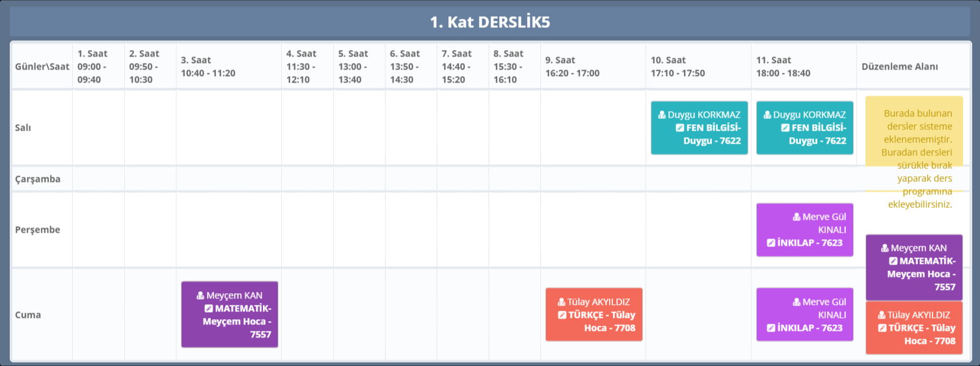Click edit icon on Cuma 3. Saat MATEMATİK card

(x=209, y=308)
